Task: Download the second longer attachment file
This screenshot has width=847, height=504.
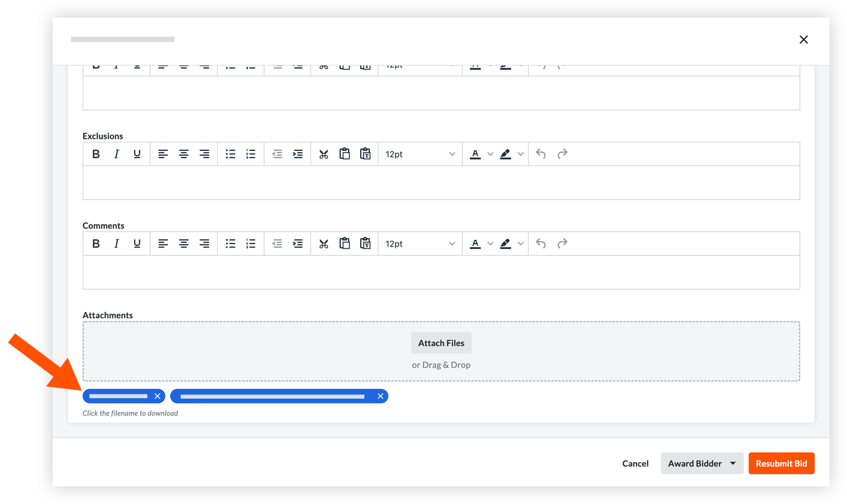Action: tap(272, 396)
